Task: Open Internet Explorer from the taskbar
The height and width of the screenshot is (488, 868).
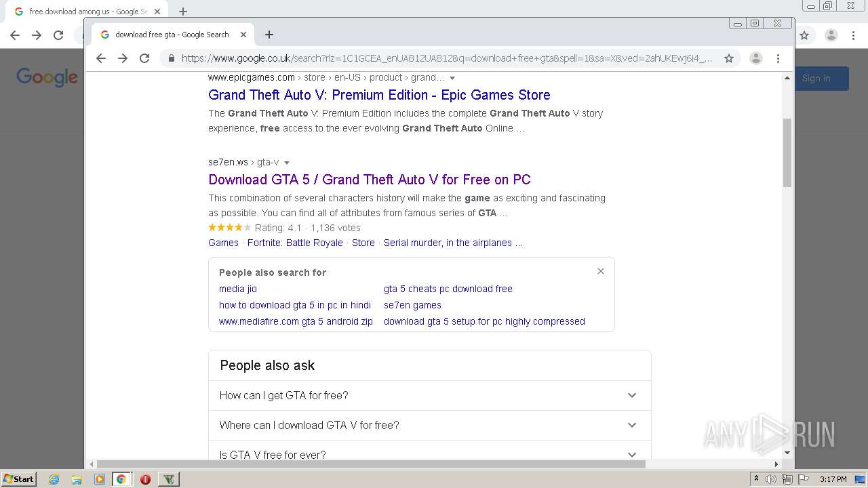Action: click(x=54, y=479)
